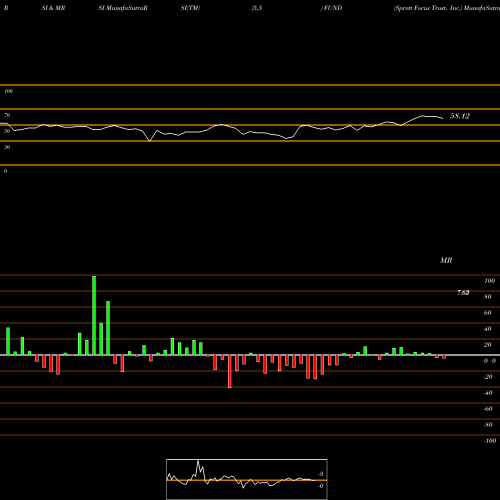The height and width of the screenshot is (500, 500).
Task: Click the MR value 7.63
Action: coord(463,293)
